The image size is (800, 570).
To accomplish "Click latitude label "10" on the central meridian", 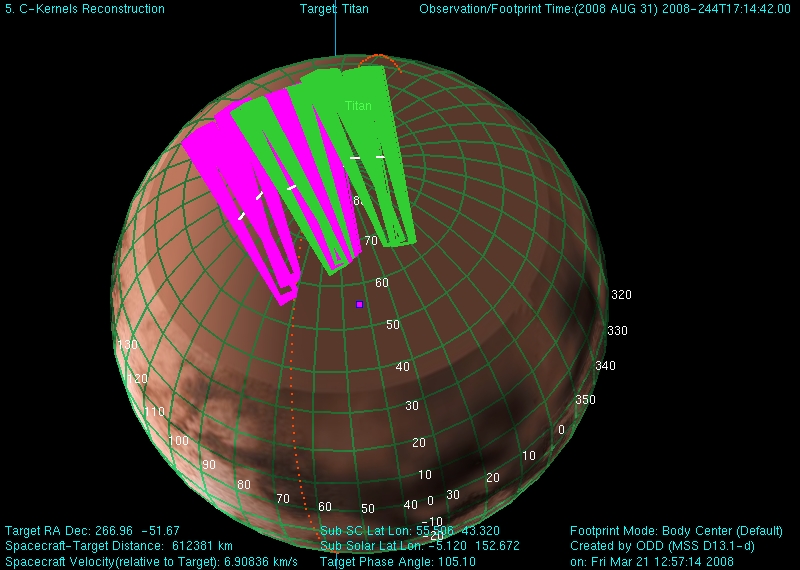I will 425,475.
